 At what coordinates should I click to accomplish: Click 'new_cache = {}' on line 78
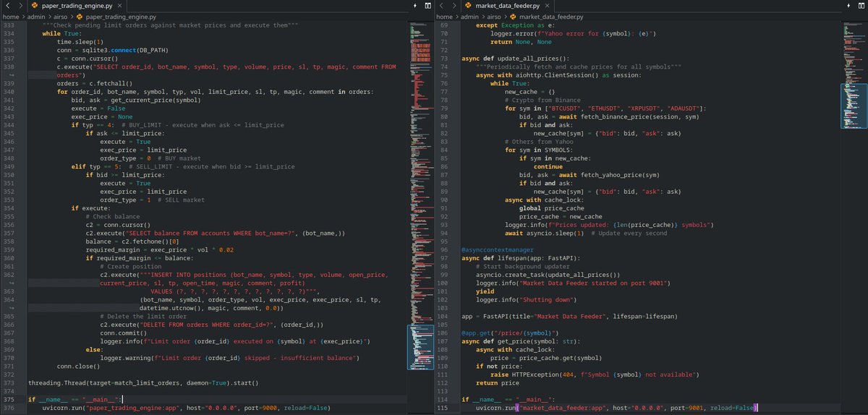click(529, 92)
